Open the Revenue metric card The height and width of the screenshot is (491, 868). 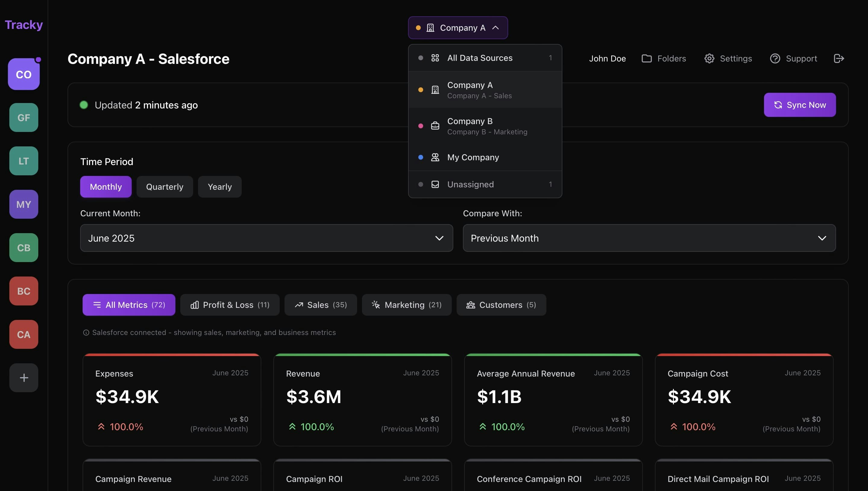(362, 400)
